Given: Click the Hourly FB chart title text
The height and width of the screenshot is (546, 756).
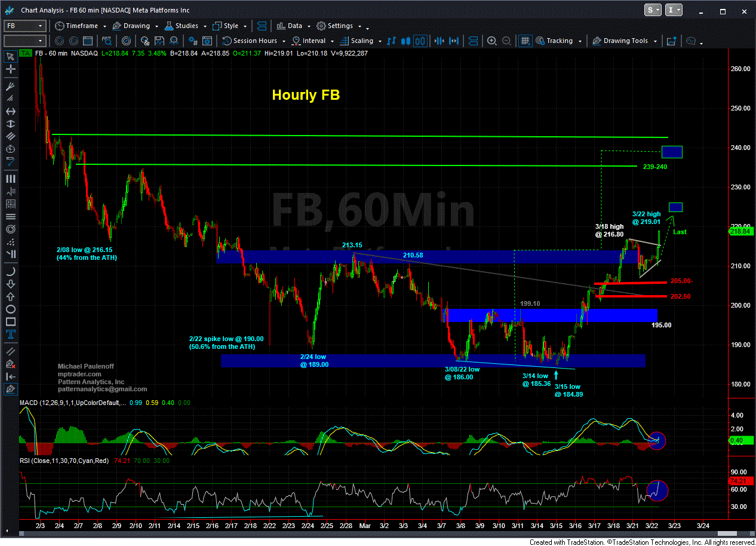Looking at the screenshot, I should pos(306,94).
